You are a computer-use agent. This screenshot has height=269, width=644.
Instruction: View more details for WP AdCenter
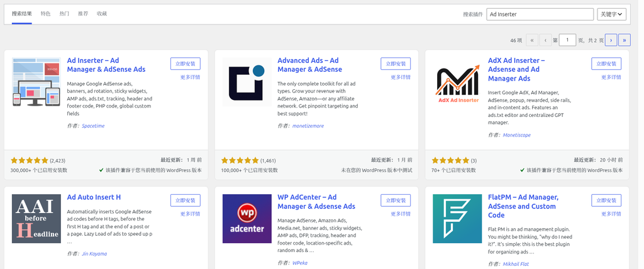(x=401, y=214)
